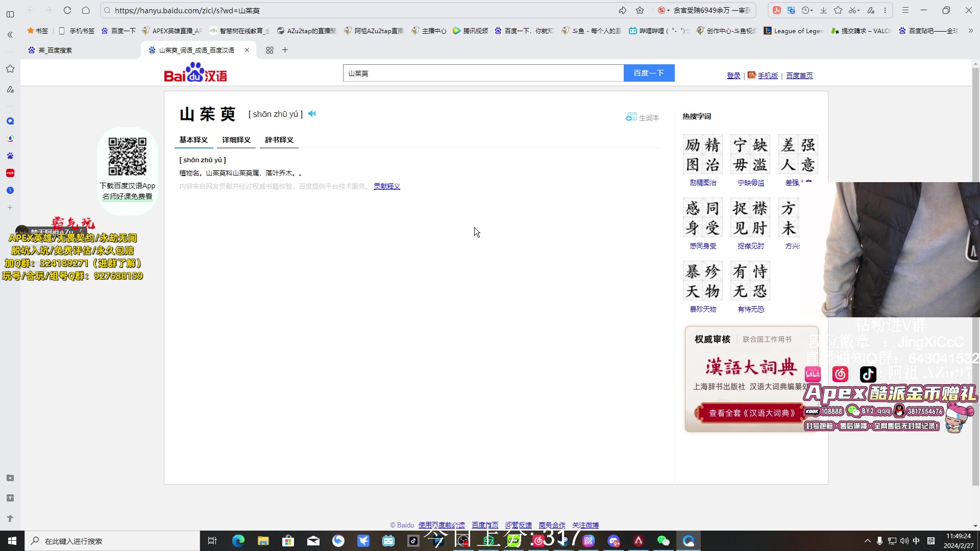Reload the page with refresh icon

pos(67,10)
